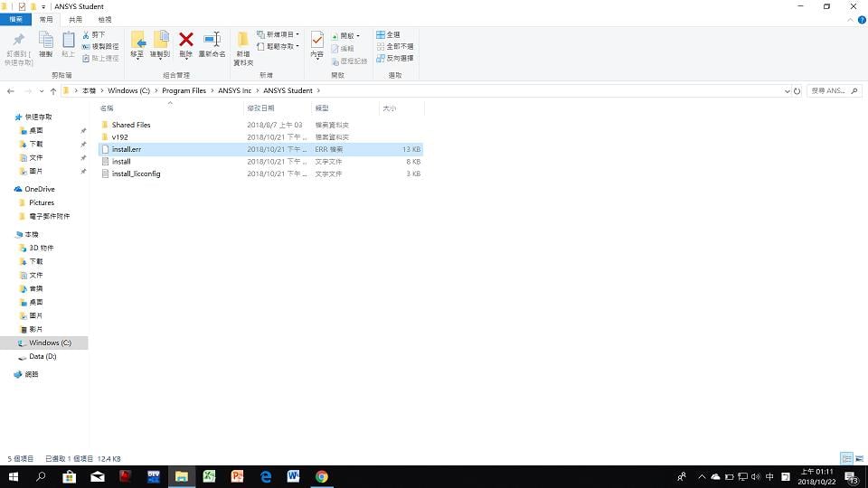Open recent locations dropdown arrow
The image size is (868, 488).
coord(41,91)
